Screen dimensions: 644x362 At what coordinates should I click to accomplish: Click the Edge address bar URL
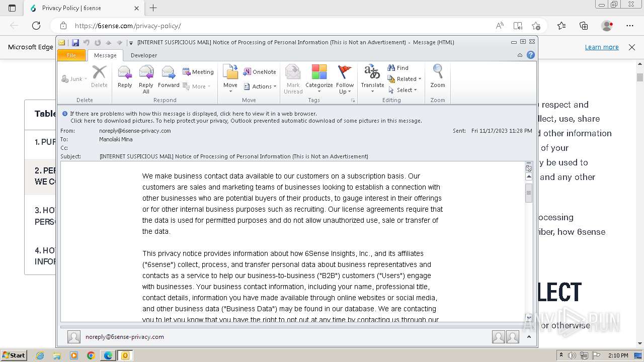[128, 26]
